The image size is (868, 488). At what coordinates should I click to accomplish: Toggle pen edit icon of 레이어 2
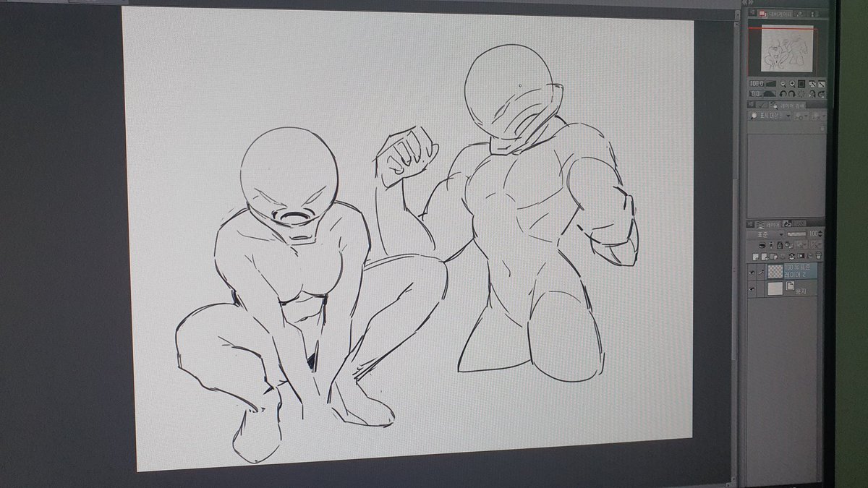[x=761, y=273]
